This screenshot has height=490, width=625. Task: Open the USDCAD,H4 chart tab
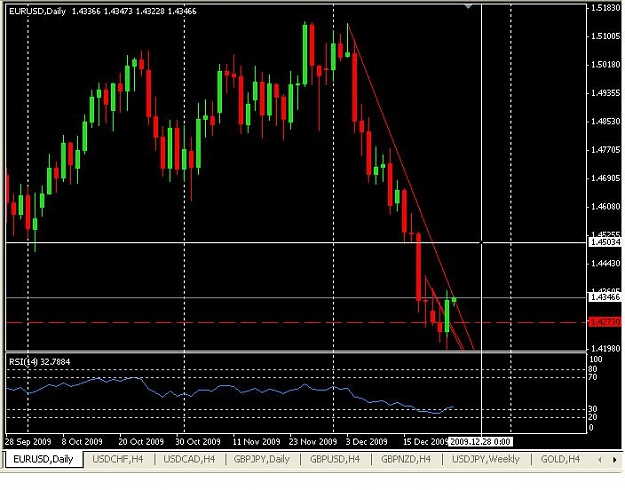click(x=189, y=459)
